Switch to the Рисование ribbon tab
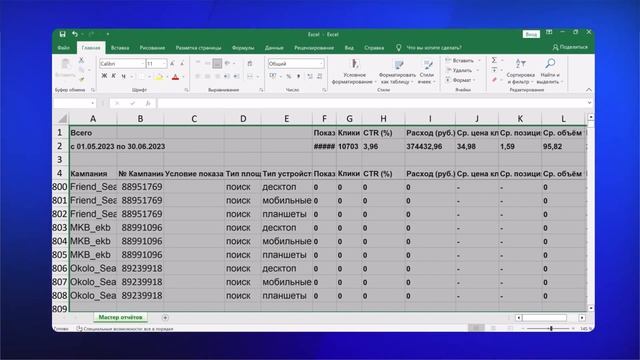640x360 pixels. pyautogui.click(x=152, y=48)
